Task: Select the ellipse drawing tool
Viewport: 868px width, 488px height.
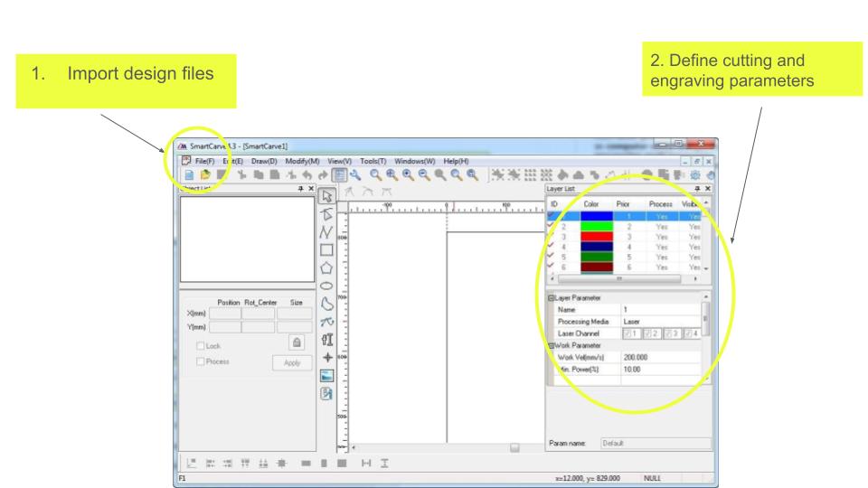Action: [x=329, y=286]
